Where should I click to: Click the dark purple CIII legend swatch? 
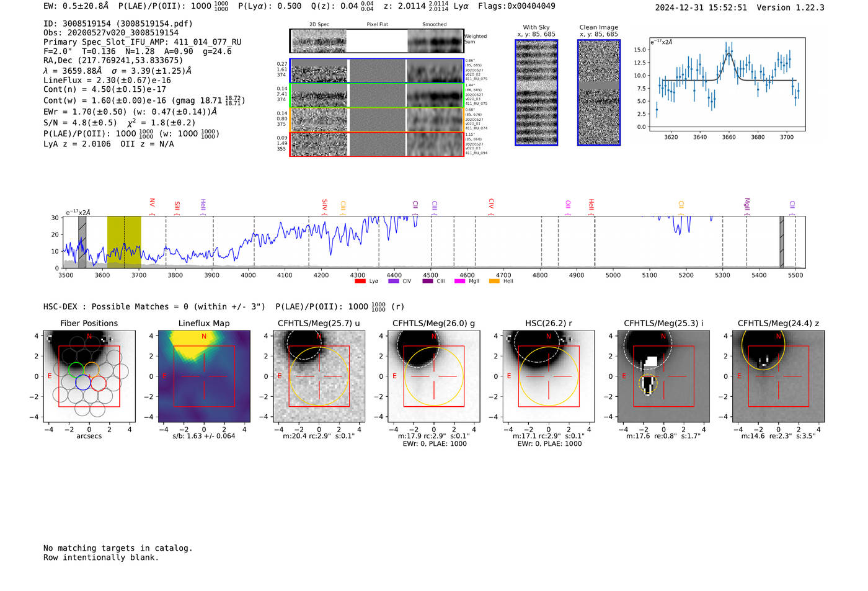[x=428, y=282]
